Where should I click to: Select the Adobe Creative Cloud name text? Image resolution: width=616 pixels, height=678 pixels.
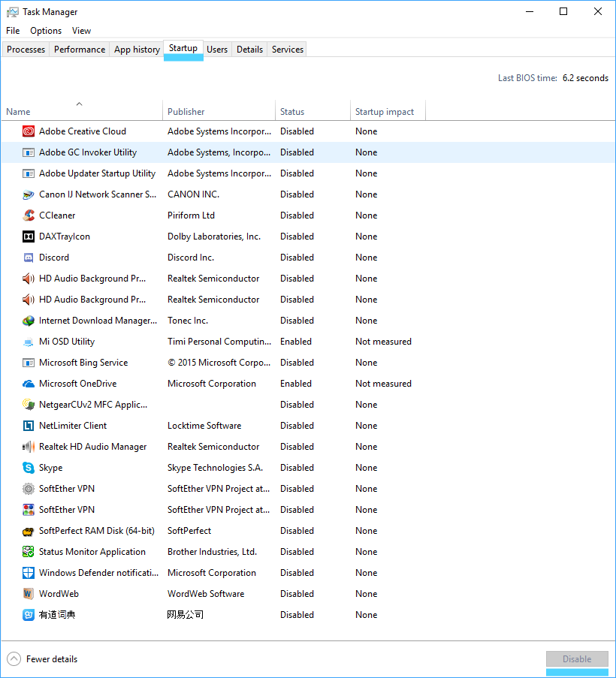point(83,131)
